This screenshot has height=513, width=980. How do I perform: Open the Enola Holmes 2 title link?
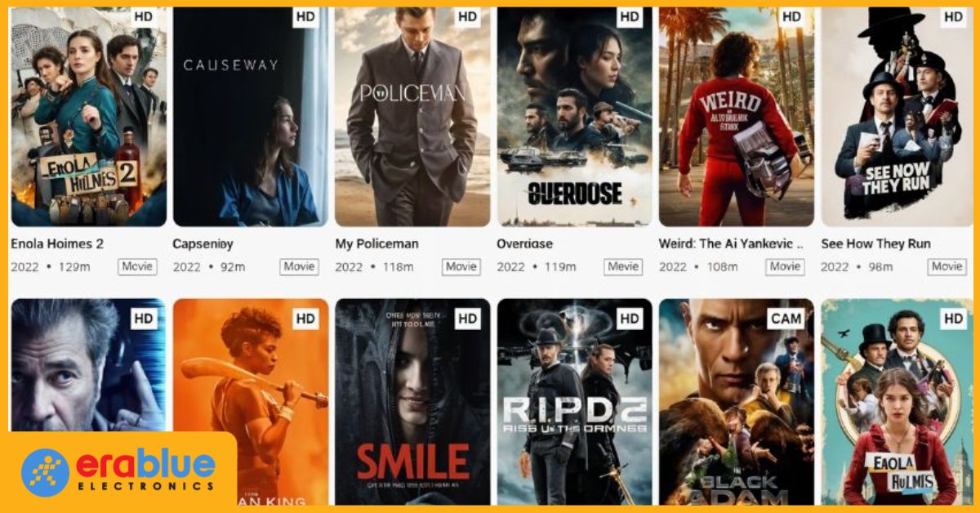[57, 243]
